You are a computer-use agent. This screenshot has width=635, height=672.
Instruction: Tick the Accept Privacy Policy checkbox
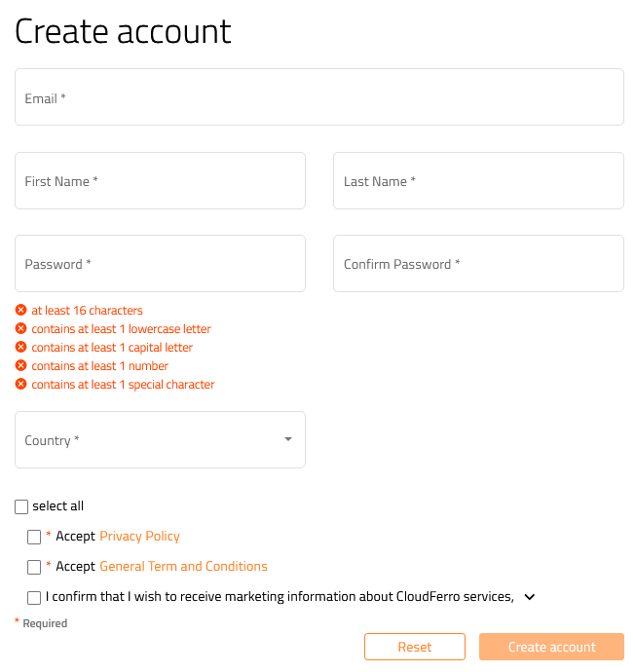(x=34, y=537)
